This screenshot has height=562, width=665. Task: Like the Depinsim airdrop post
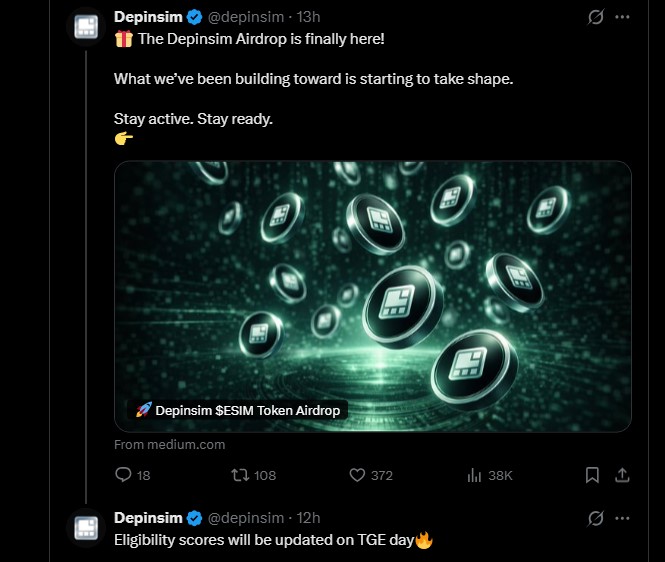click(357, 475)
